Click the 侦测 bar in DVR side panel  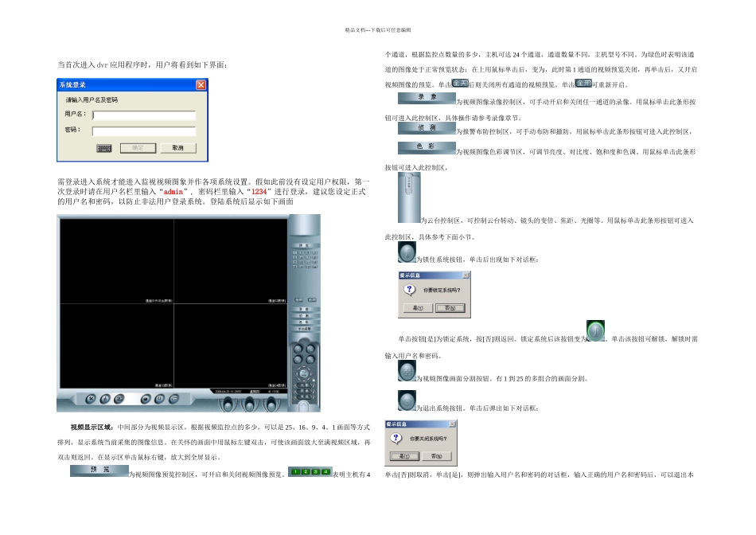(304, 315)
